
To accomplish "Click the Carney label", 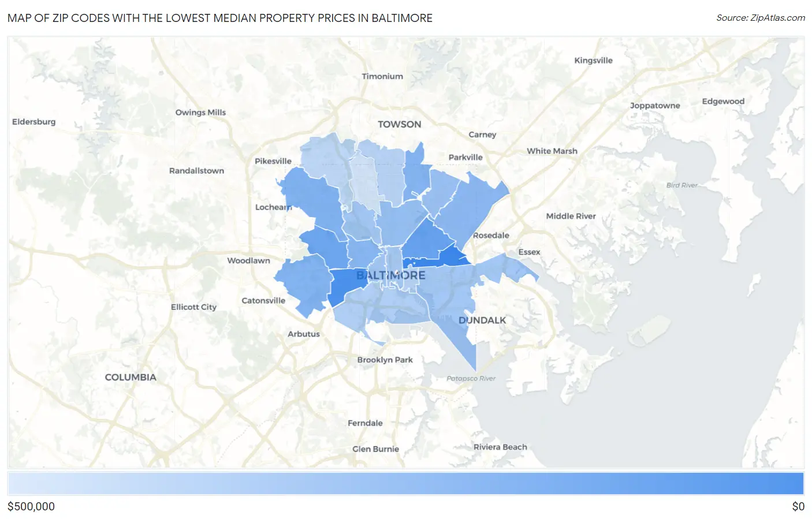I will coord(482,135).
